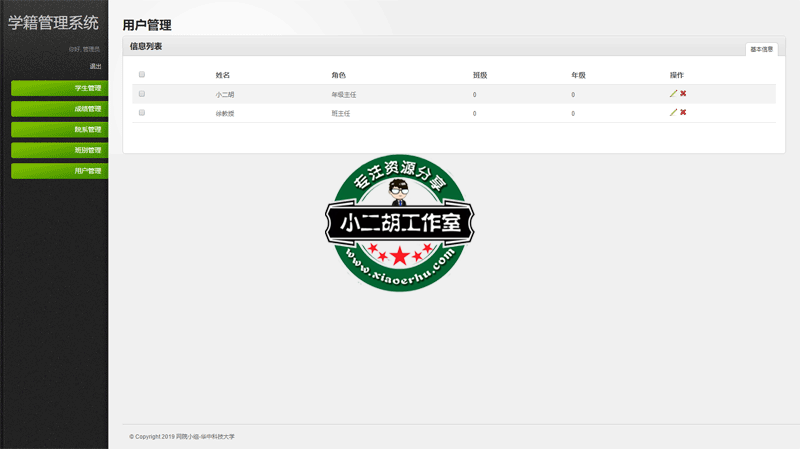Check the checkbox for 小二胡 row
Image resolution: width=800 pixels, height=449 pixels.
click(142, 94)
